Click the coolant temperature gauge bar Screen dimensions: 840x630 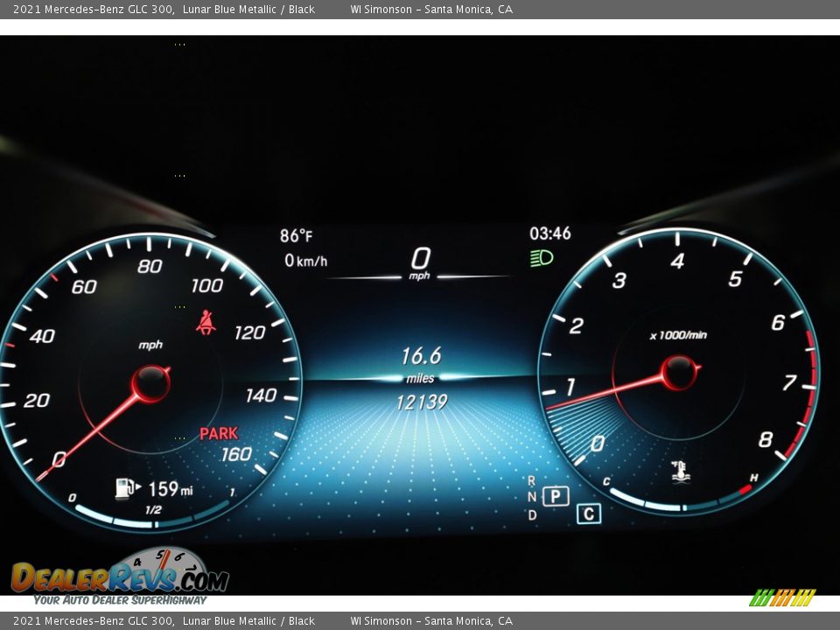tap(682, 500)
